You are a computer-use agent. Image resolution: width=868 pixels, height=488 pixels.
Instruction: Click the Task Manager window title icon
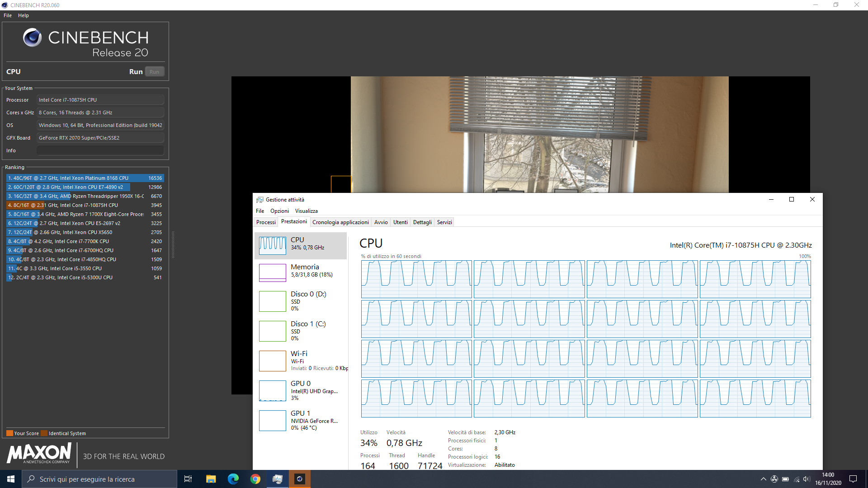coord(260,200)
